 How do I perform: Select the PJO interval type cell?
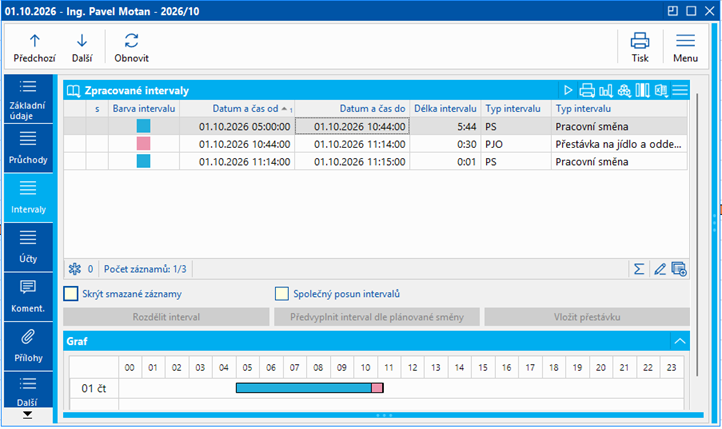tap(516, 144)
